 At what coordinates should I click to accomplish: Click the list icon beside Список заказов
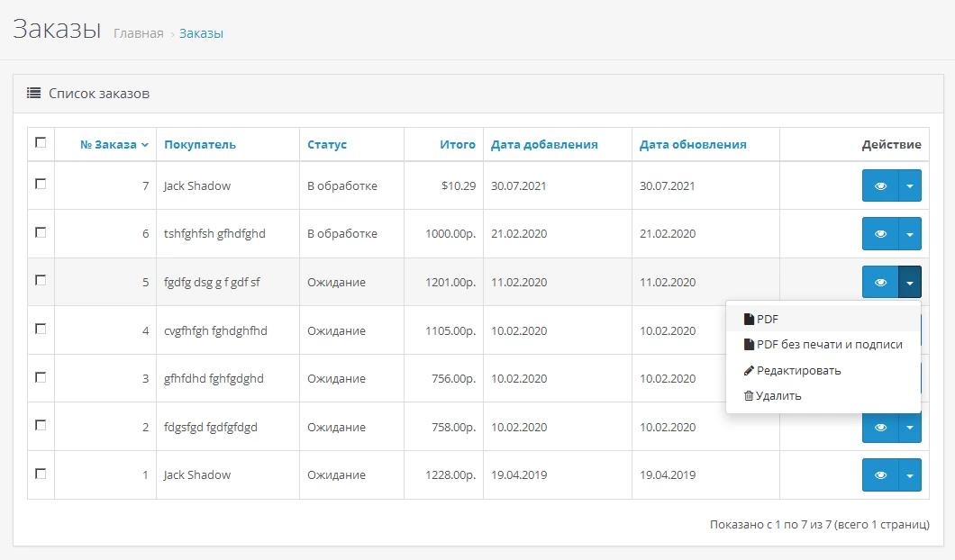pos(33,93)
